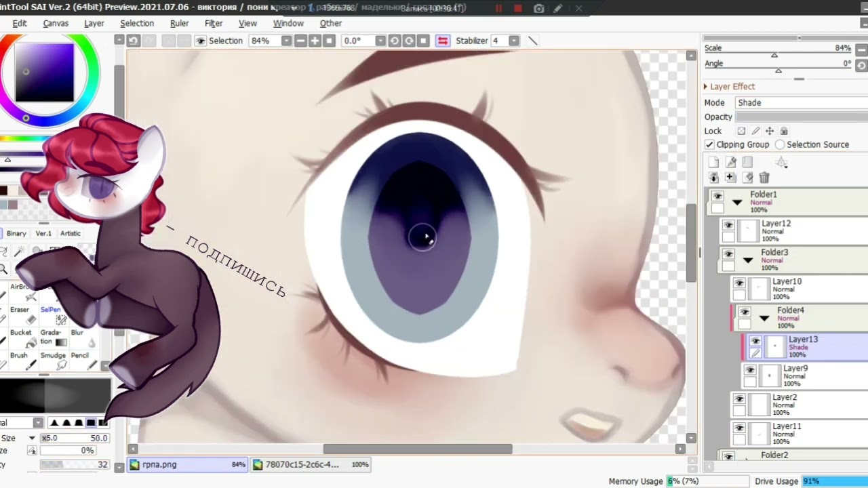
Task: Lock transparent pixels of the layer
Action: pyautogui.click(x=741, y=131)
